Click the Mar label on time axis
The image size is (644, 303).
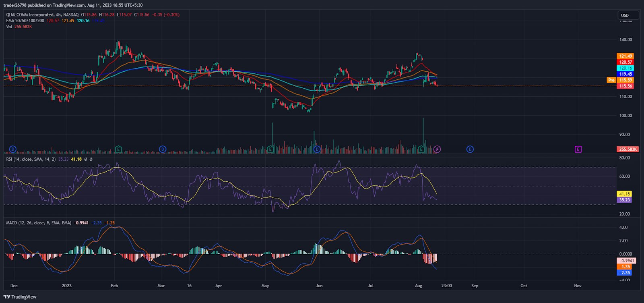161,286
